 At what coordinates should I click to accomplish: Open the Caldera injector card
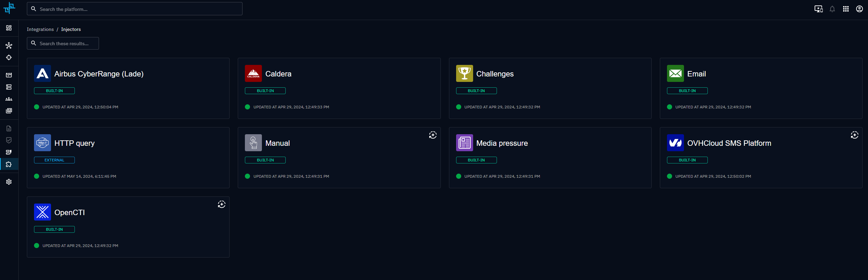tap(339, 88)
